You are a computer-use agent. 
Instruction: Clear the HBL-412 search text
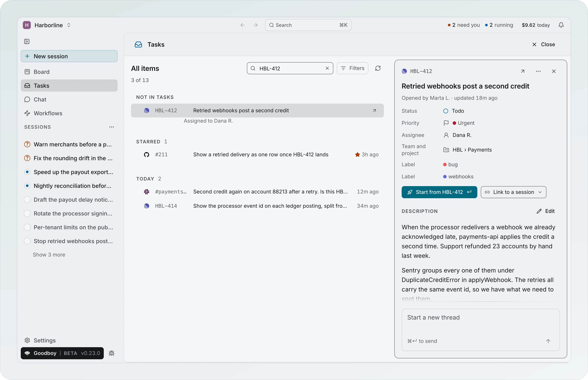point(327,68)
